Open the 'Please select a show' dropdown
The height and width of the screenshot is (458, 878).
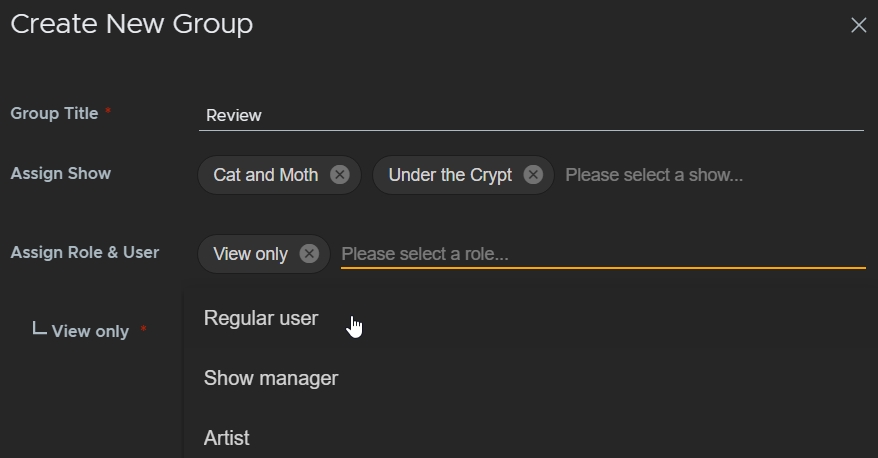click(x=654, y=175)
